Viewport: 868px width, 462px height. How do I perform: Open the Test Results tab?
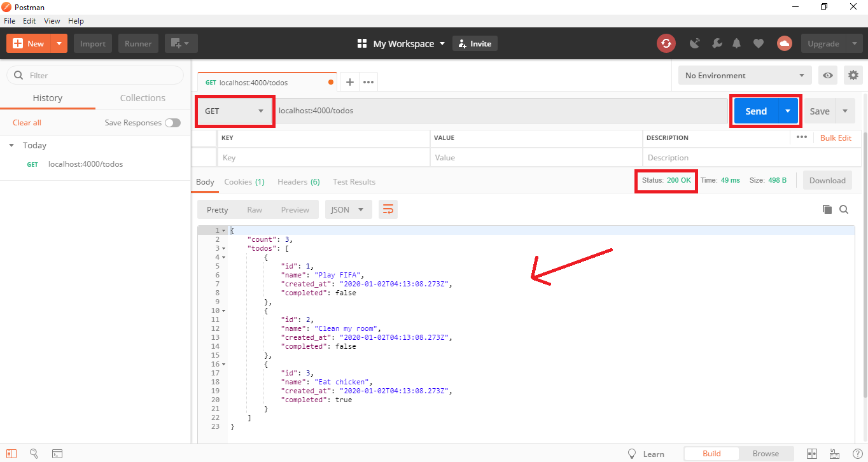354,181
